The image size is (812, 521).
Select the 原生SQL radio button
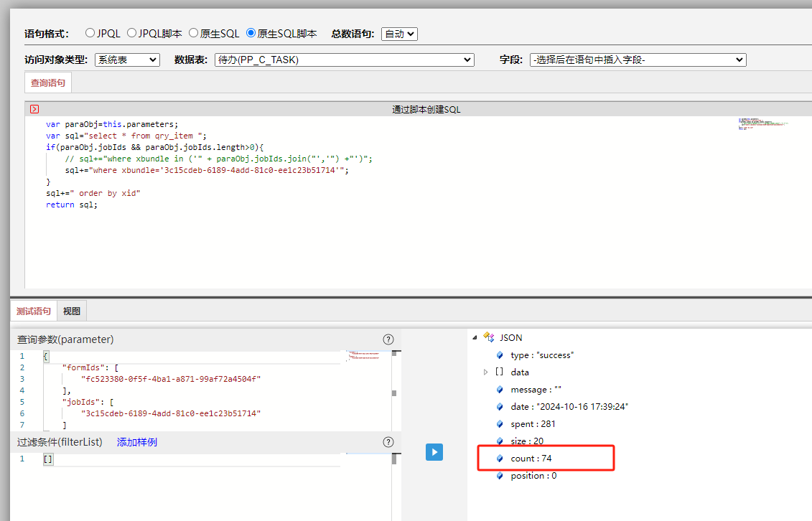[x=194, y=33]
